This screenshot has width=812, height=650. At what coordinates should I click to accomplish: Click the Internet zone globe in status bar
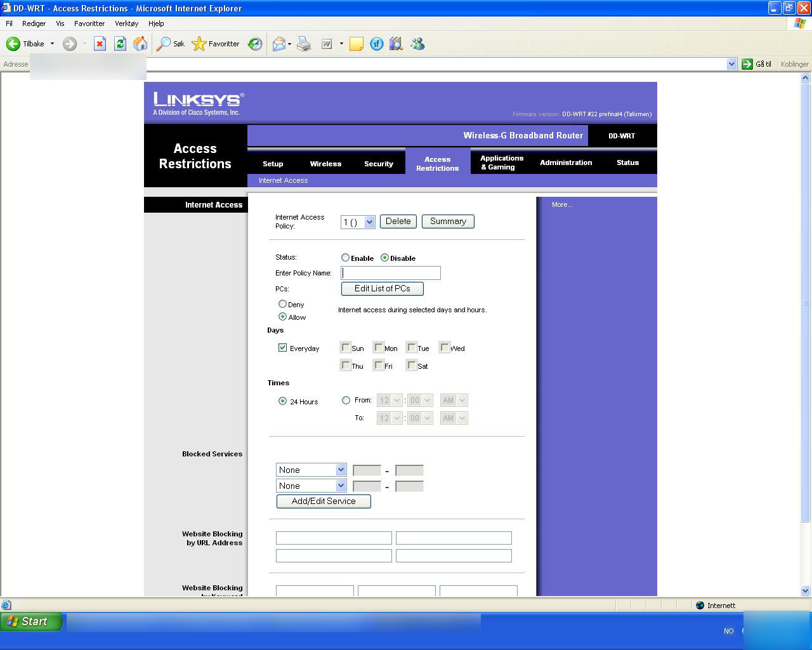point(700,605)
